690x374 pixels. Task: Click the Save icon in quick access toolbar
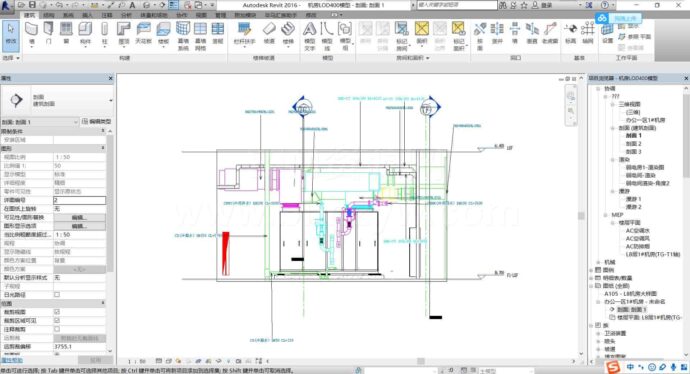coord(32,5)
